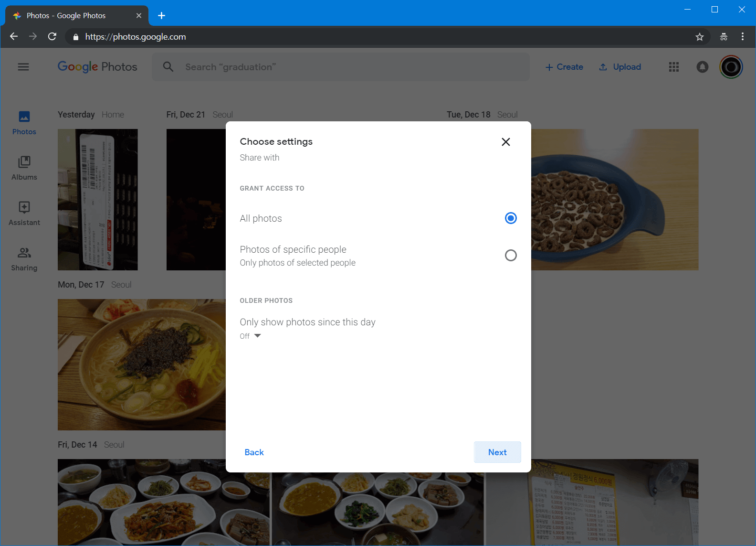This screenshot has width=756, height=546.
Task: Go Back in the settings dialog
Action: [x=254, y=452]
